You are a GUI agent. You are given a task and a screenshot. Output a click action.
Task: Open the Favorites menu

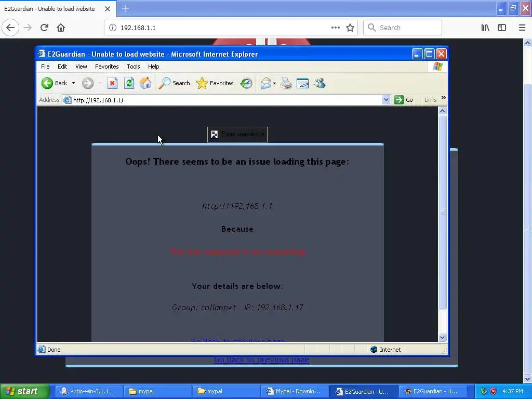107,66
